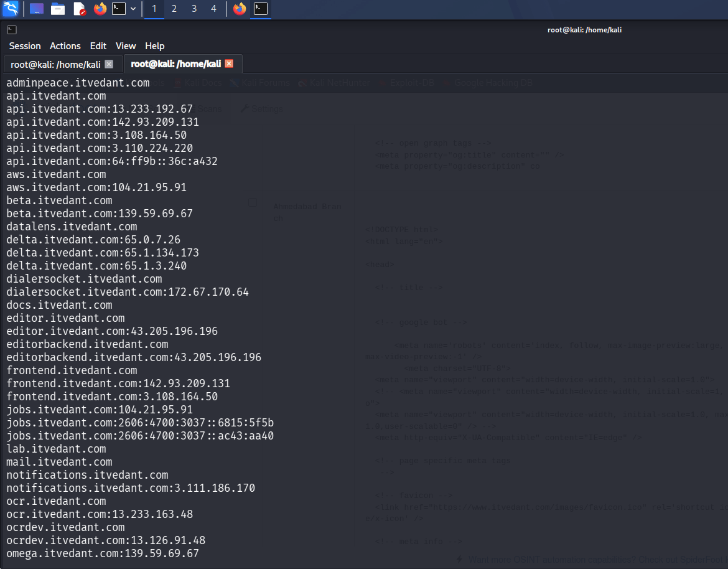
Task: Select the running terminal taskbar button
Action: (x=261, y=8)
